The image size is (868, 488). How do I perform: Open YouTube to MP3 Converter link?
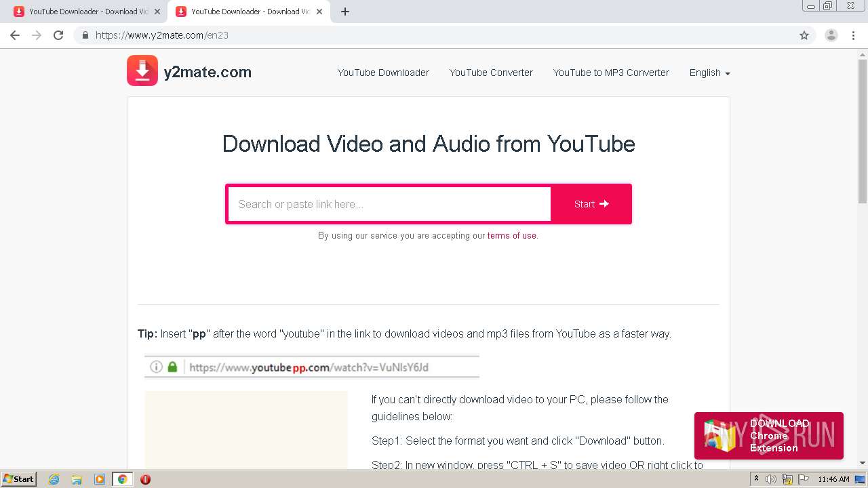coord(611,73)
